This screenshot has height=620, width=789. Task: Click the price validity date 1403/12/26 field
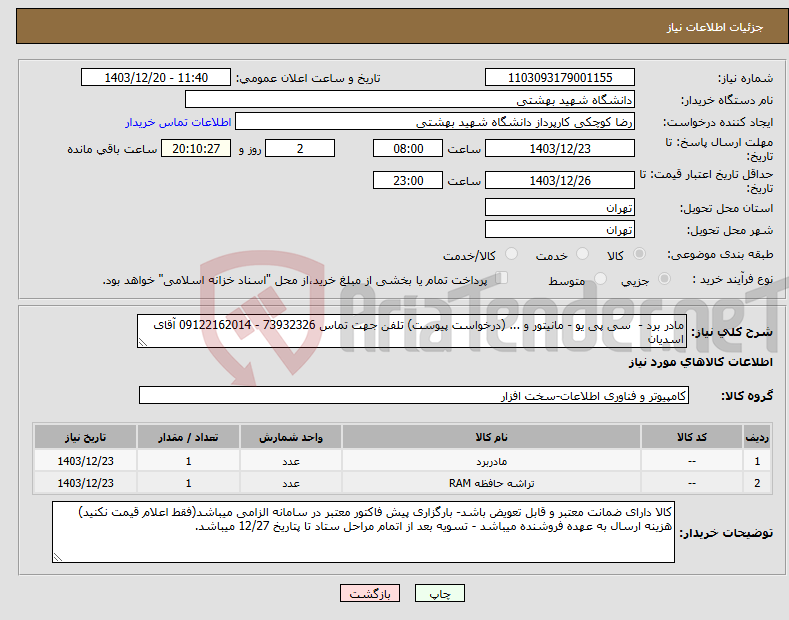pos(560,180)
